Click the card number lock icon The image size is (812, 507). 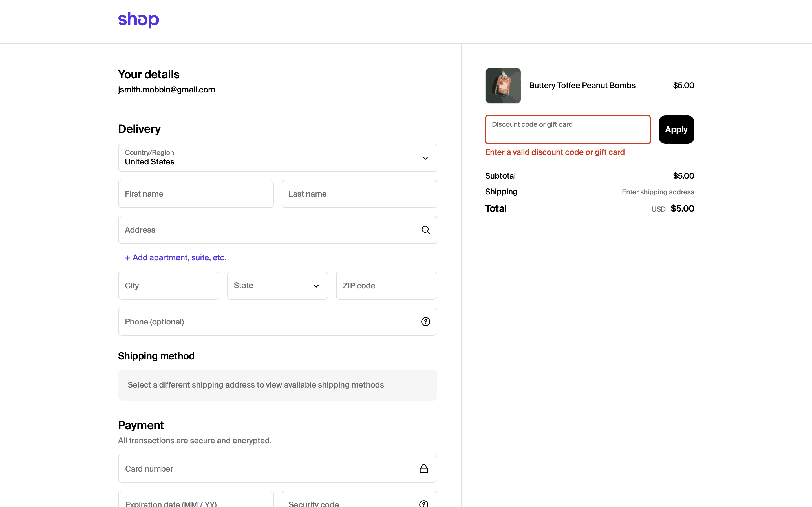coord(423,469)
